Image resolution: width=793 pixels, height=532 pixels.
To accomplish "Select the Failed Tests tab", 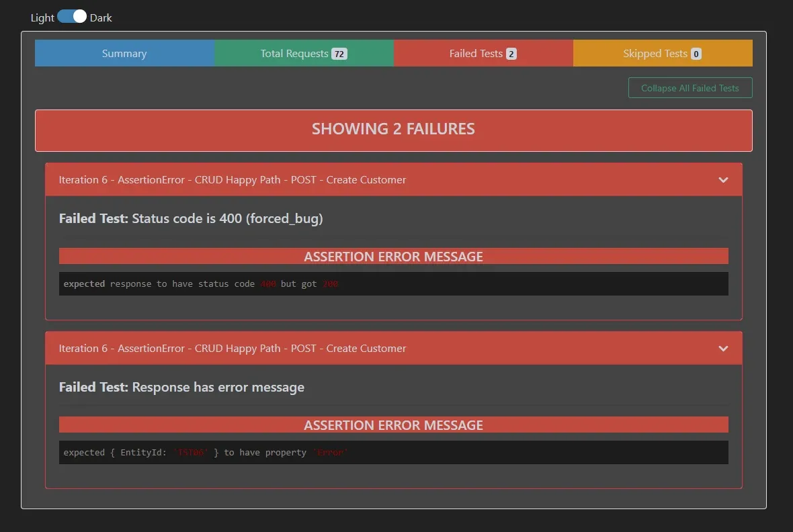I will click(x=475, y=53).
